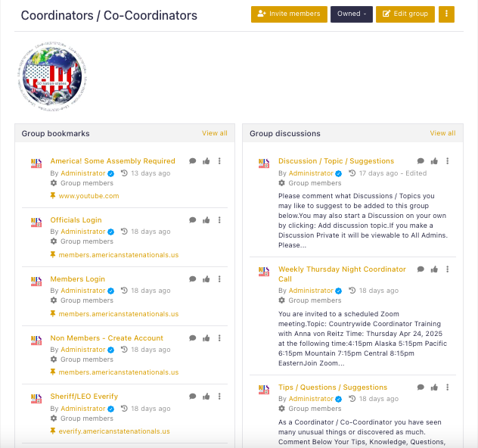Open three-dot menu for Members Login bookmark
This screenshot has width=478, height=448.
(219, 279)
